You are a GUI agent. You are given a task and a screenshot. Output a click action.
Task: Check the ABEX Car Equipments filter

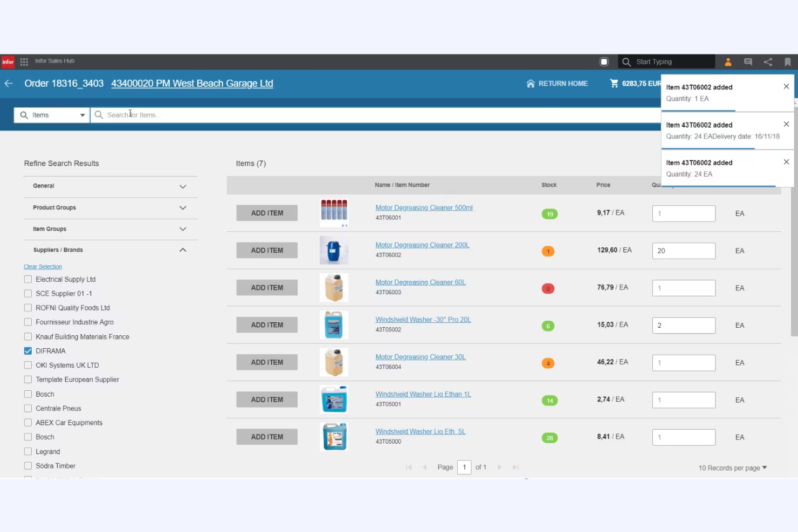point(28,423)
